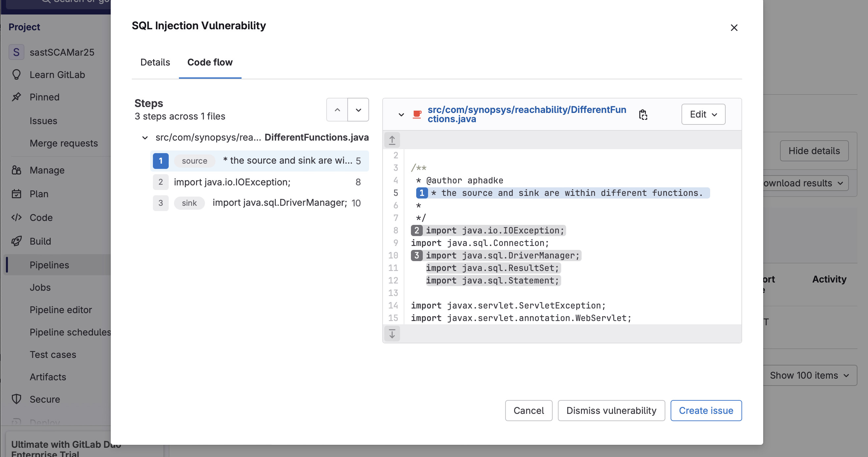
Task: Click the Pinned pin icon
Action: coord(17,97)
